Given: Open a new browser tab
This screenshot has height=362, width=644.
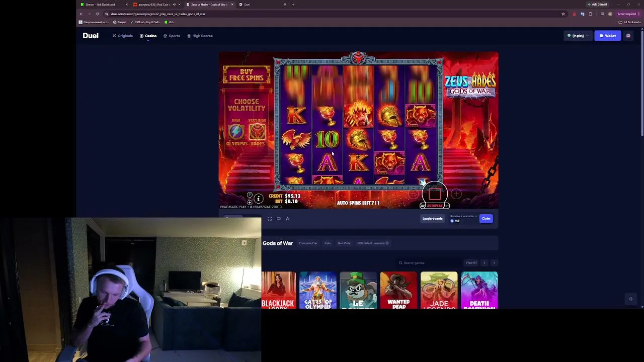Looking at the screenshot, I should coord(293,5).
